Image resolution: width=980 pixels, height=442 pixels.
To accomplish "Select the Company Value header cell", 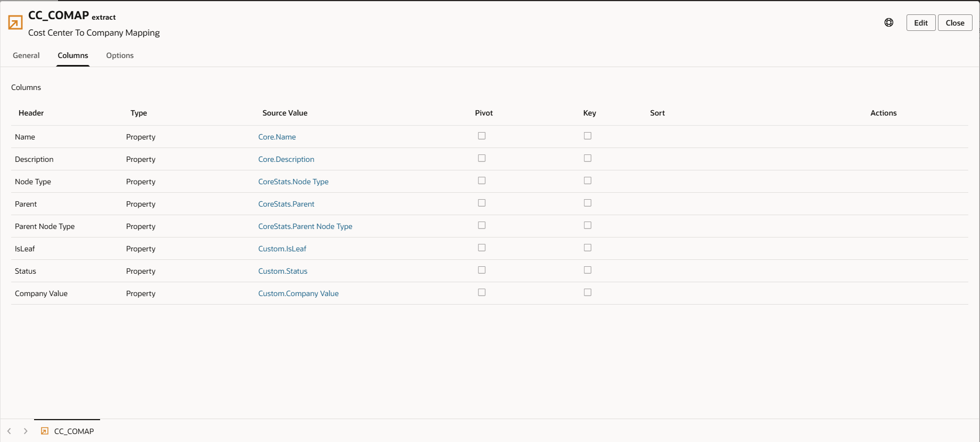I will [41, 293].
